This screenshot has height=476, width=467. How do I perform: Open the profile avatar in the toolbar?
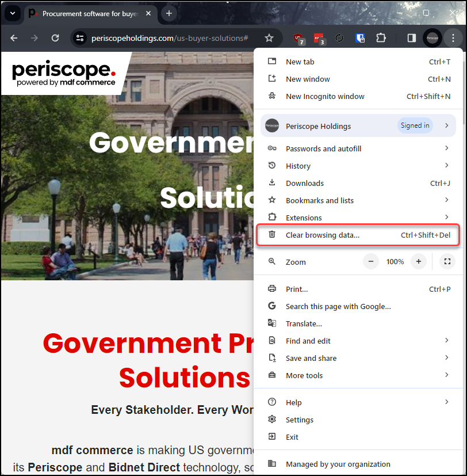(x=432, y=38)
